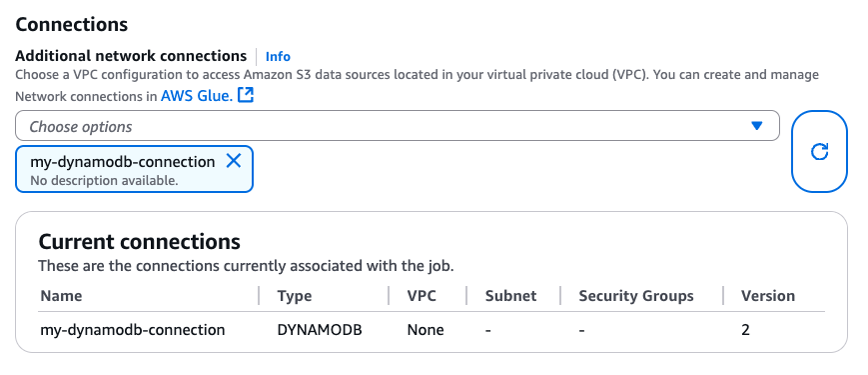Screen dimensions: 868x375
Task: Click the Security Groups column header
Action: 636,296
